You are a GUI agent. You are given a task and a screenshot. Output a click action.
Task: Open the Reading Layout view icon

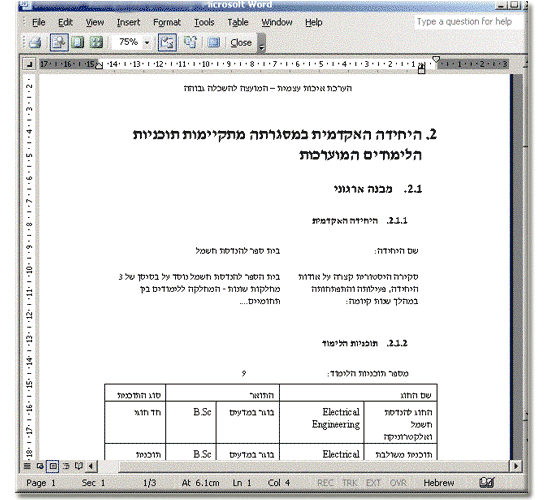click(x=79, y=466)
